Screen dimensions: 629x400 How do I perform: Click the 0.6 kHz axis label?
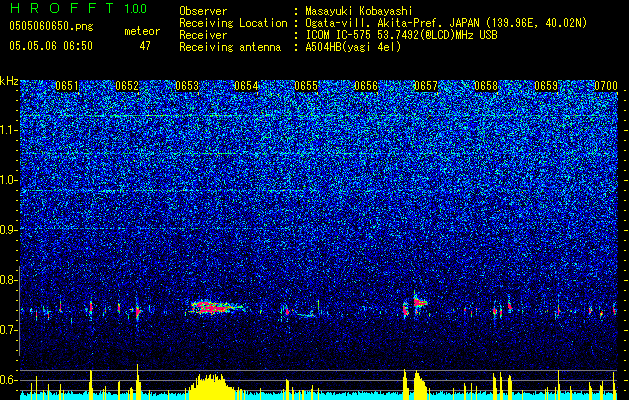click(9, 380)
